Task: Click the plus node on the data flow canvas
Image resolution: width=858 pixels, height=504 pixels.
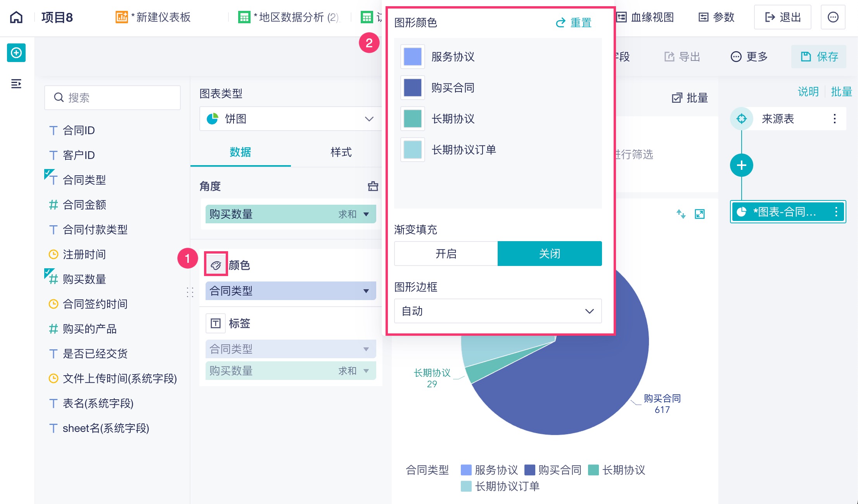Action: [741, 165]
